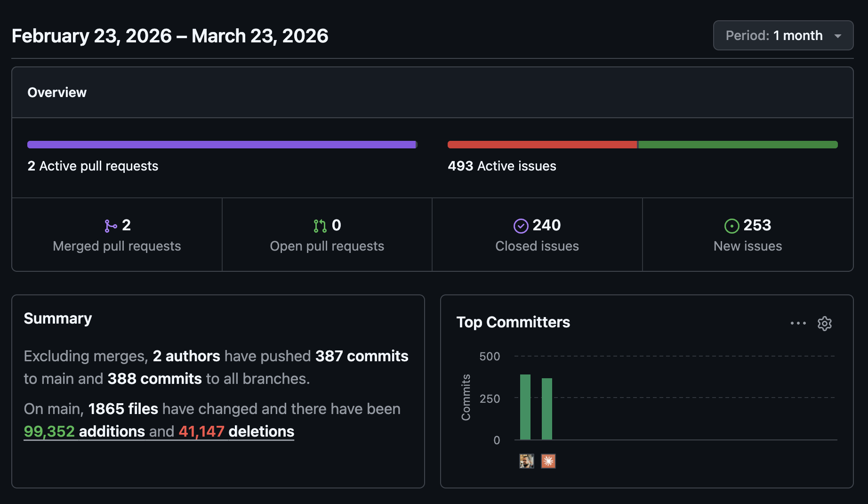Click the 387 commits text
The image size is (868, 504).
362,356
